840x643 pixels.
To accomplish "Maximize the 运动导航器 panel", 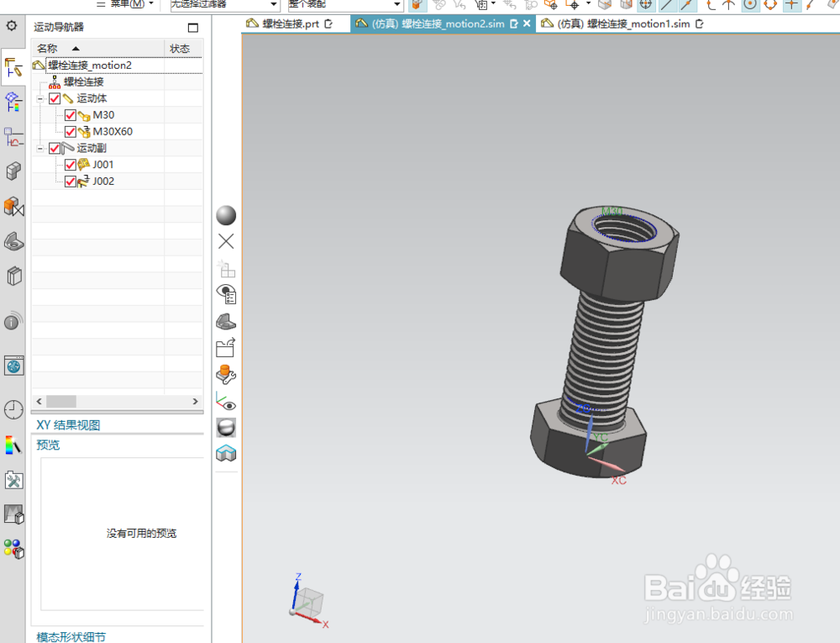I will (193, 28).
